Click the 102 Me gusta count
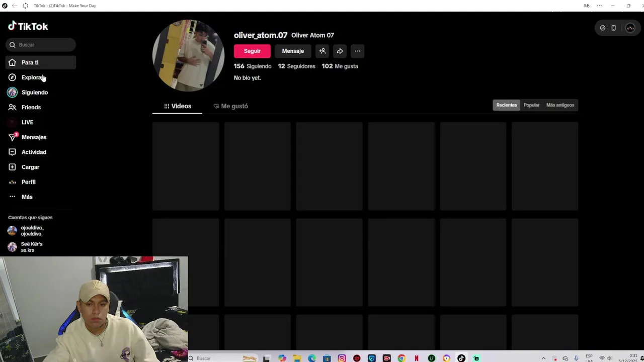Image resolution: width=644 pixels, height=362 pixels. 340,66
